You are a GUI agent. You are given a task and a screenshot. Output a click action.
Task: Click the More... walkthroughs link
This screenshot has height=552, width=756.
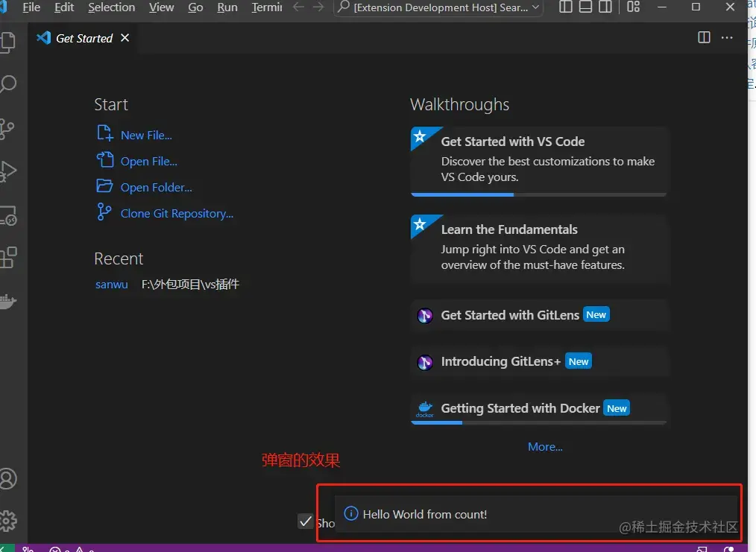(545, 446)
